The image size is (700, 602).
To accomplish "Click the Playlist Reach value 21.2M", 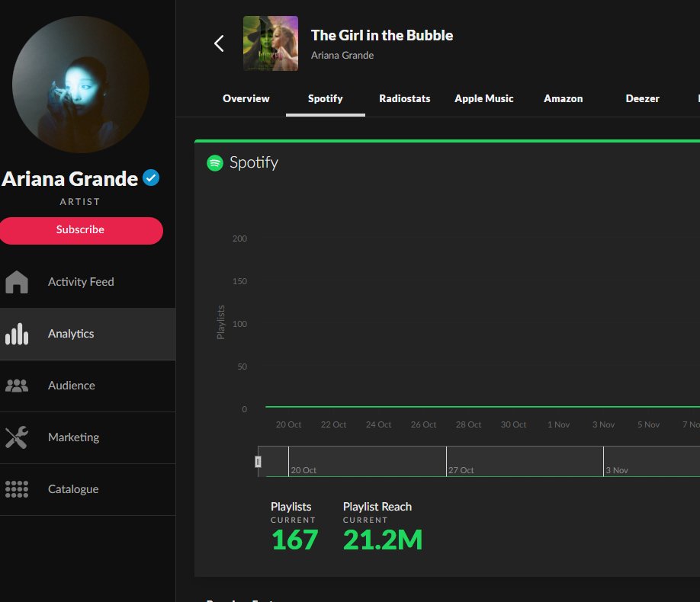I will click(x=383, y=540).
